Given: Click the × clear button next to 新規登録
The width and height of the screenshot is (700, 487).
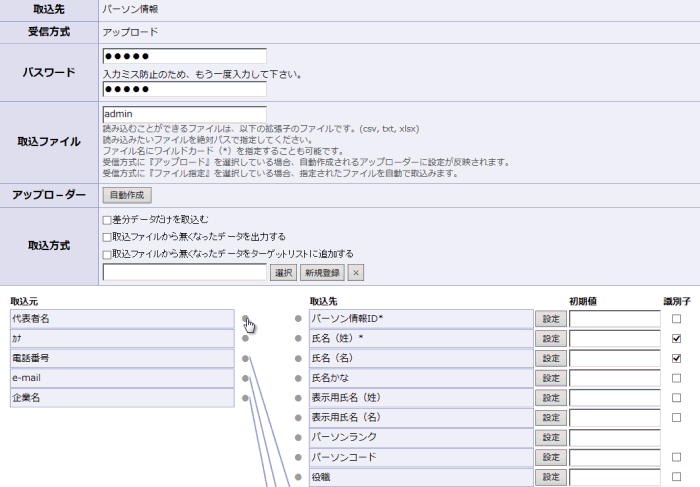Looking at the screenshot, I should (356, 273).
